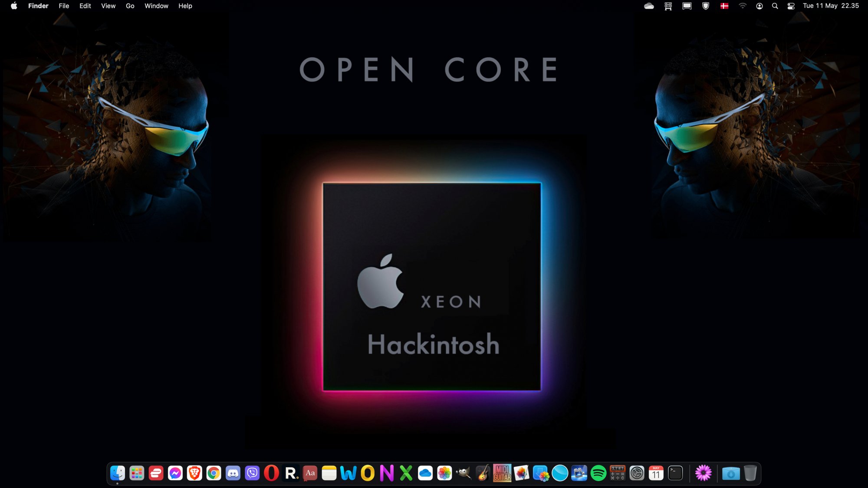Open the cyan circle app in Dock

click(560, 473)
